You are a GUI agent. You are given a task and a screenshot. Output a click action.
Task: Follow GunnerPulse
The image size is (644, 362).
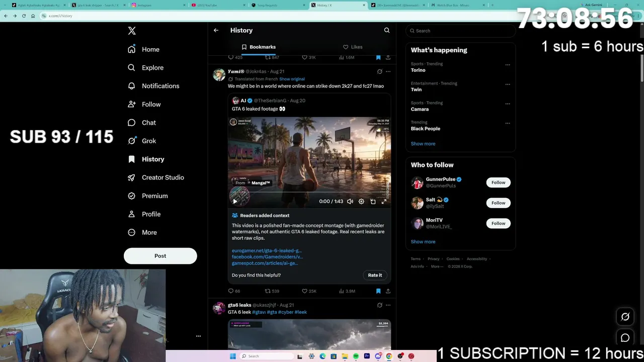(498, 183)
